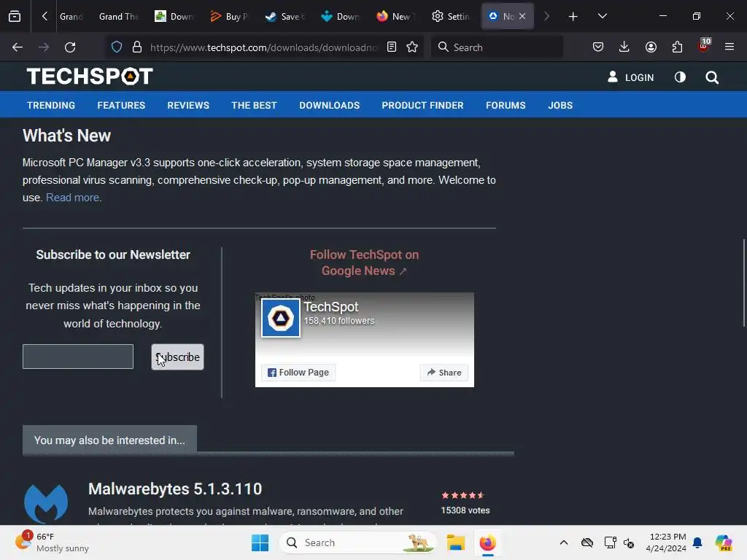Screen dimensions: 747x560
Task: Open File Explorer from taskbar
Action: click(x=455, y=542)
